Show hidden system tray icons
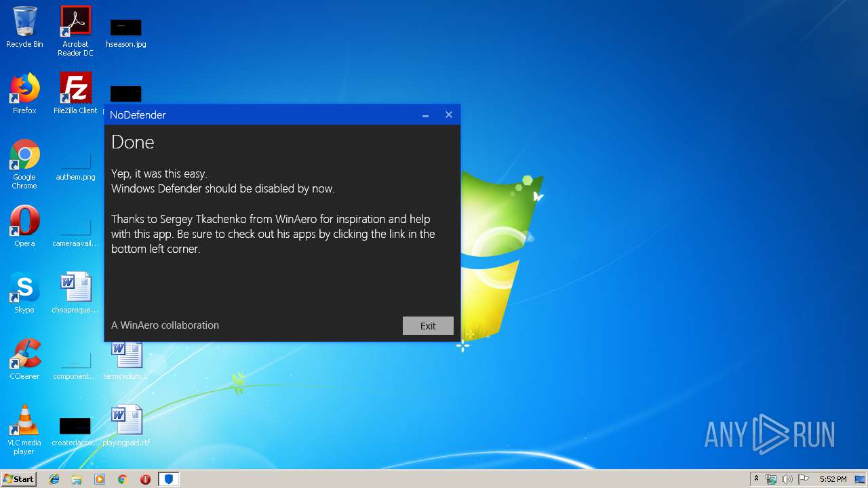Viewport: 868px width, 488px height. 756,479
